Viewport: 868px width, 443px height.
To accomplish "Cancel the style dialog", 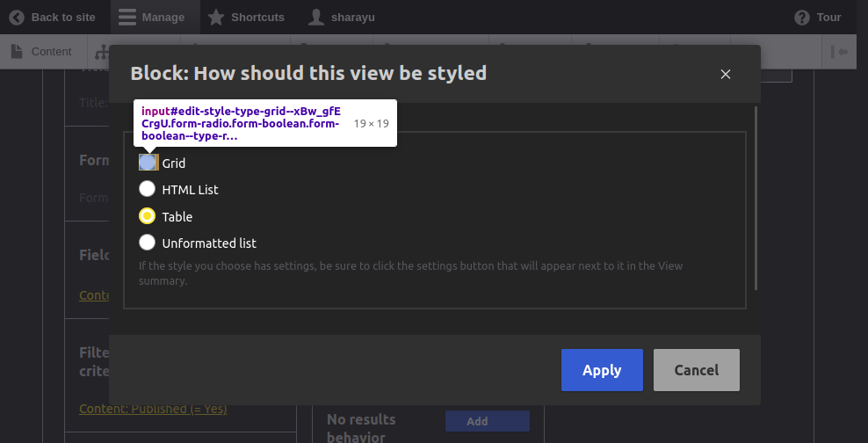I will pos(696,370).
